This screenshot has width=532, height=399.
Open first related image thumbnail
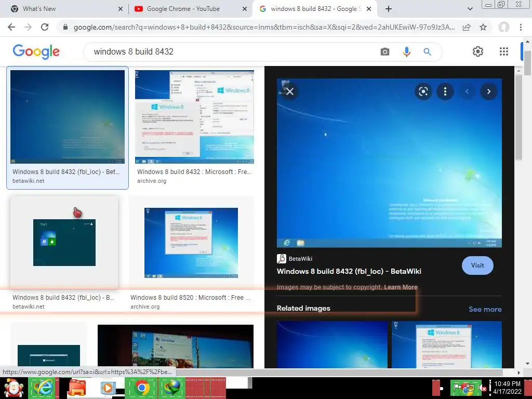(x=332, y=344)
